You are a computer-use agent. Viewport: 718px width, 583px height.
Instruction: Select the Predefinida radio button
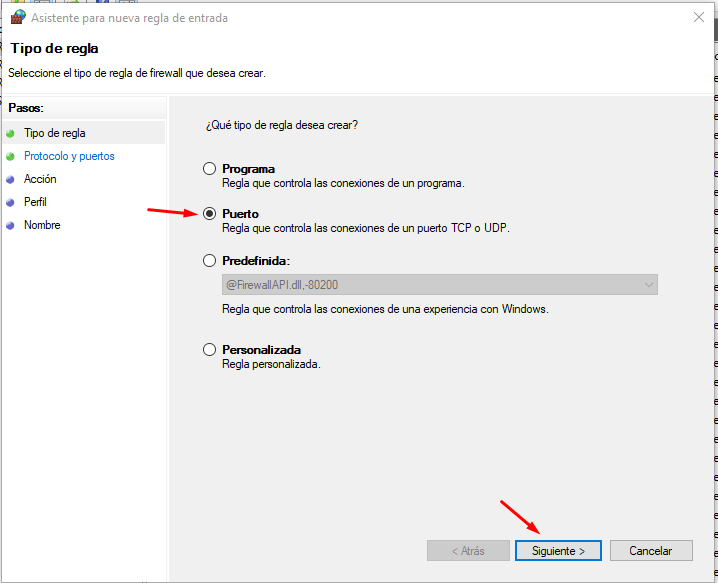point(209,260)
